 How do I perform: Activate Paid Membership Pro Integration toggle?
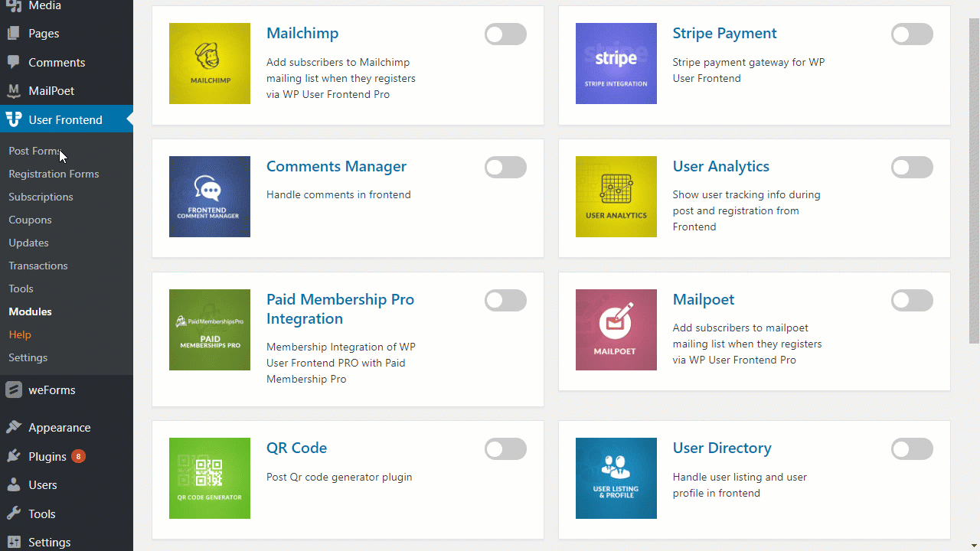(505, 300)
